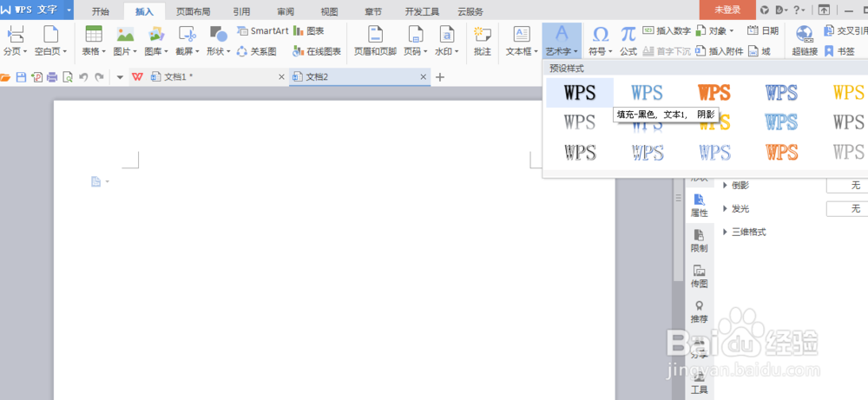Open the 传图 image transfer sidebar panel
Viewport: 868px width, 400px height.
(699, 276)
